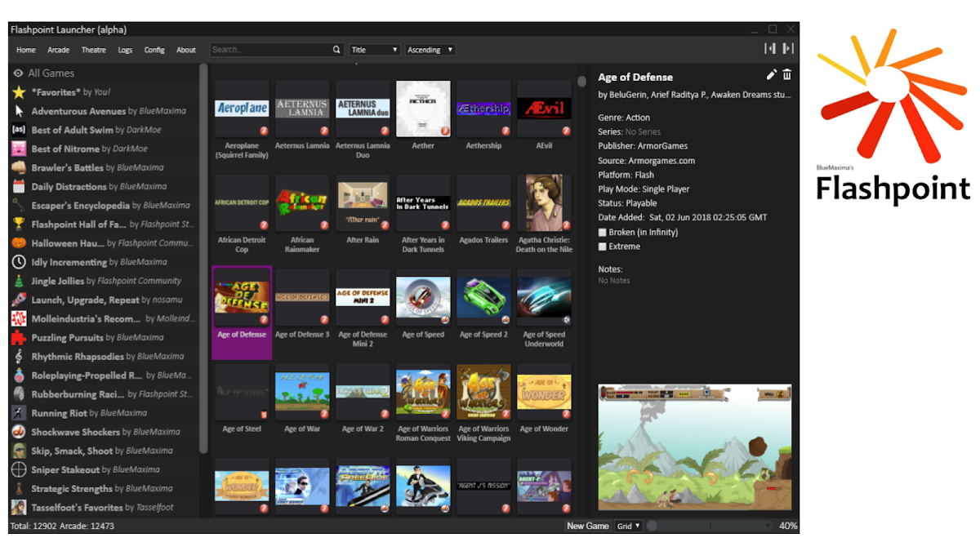
Task: Click the pink icon for Best of Nitrome
Action: tap(19, 149)
